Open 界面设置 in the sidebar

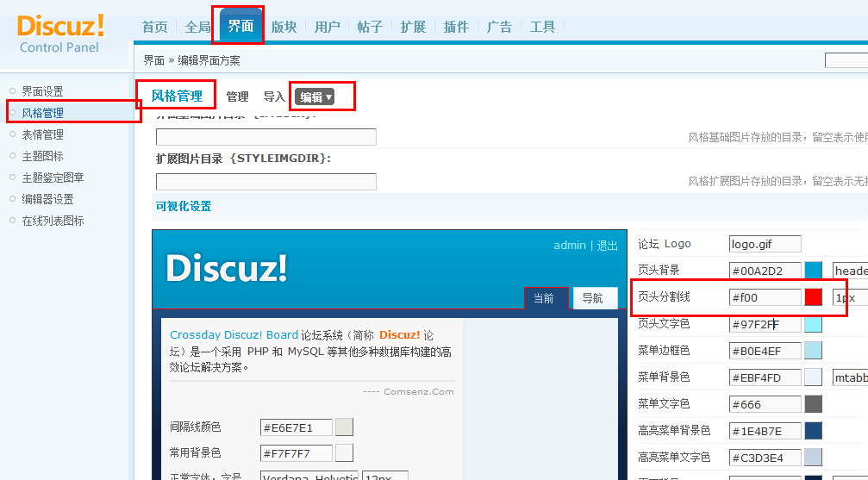coord(42,91)
